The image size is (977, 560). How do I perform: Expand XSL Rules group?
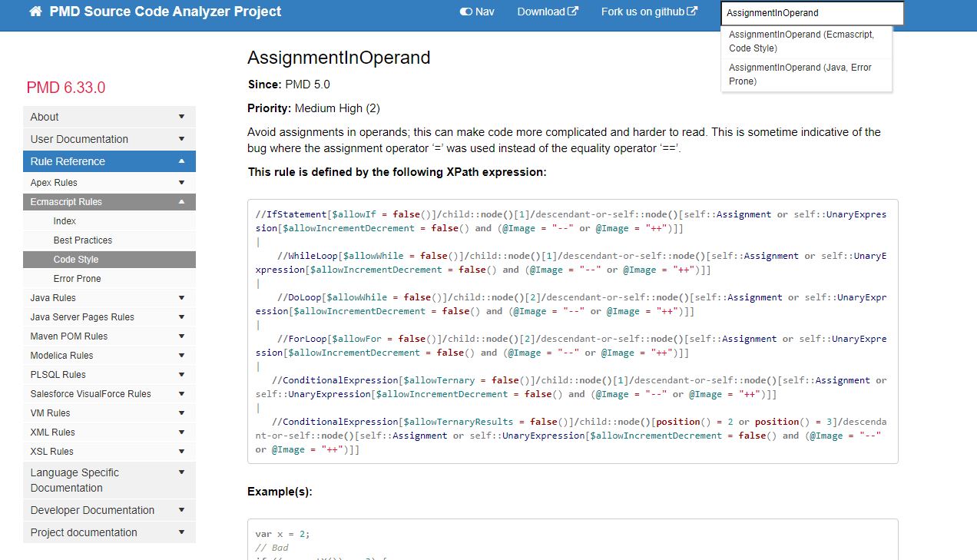(109, 452)
